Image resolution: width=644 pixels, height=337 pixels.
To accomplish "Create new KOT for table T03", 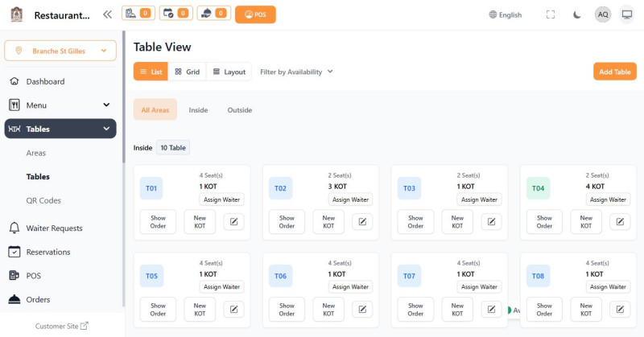I will click(x=457, y=222).
